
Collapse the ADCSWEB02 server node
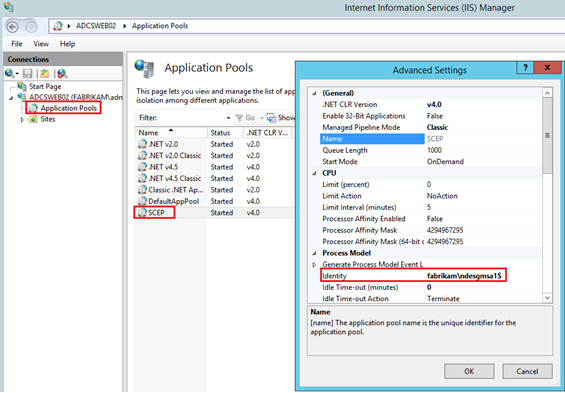point(11,98)
